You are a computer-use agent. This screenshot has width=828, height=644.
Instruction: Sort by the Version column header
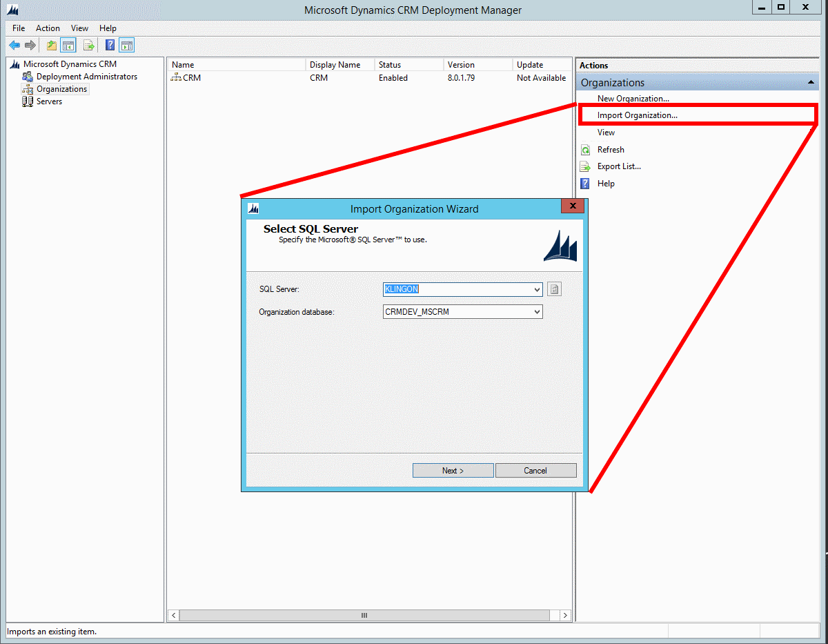click(478, 65)
